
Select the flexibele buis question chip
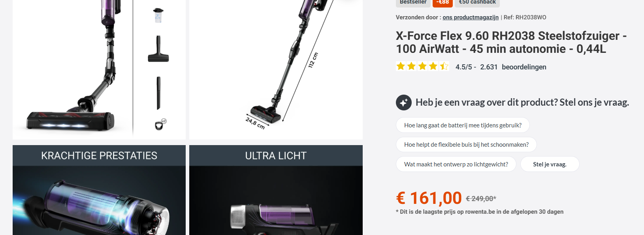point(466,145)
